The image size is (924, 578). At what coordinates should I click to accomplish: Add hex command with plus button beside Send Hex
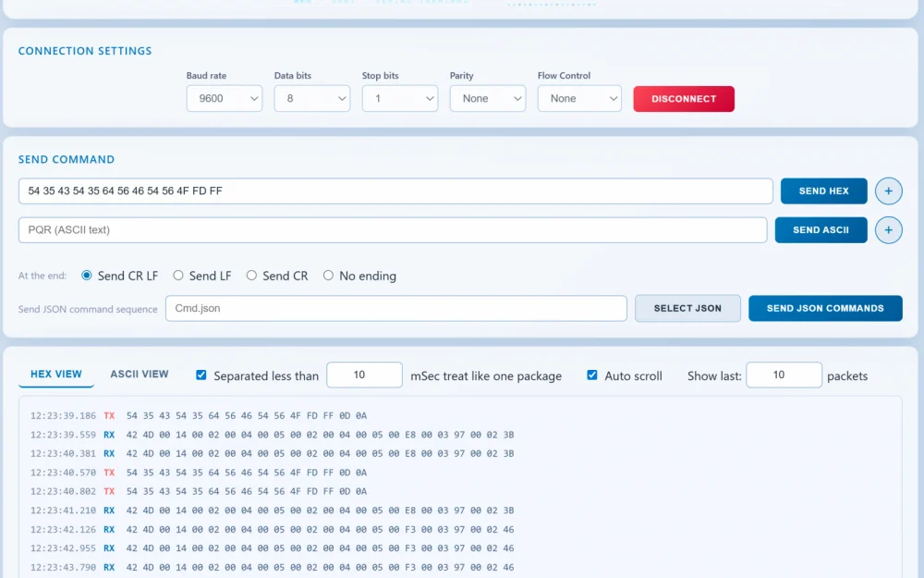(x=888, y=191)
